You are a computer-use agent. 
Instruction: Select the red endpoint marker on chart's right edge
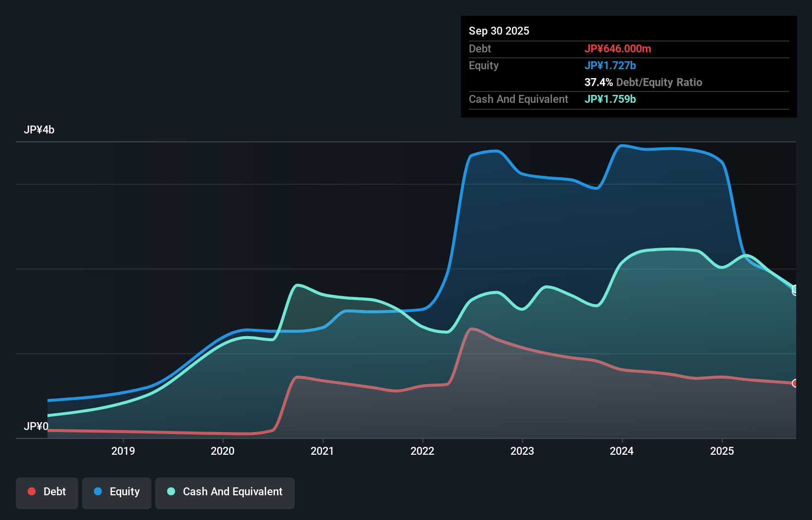pyautogui.click(x=795, y=383)
